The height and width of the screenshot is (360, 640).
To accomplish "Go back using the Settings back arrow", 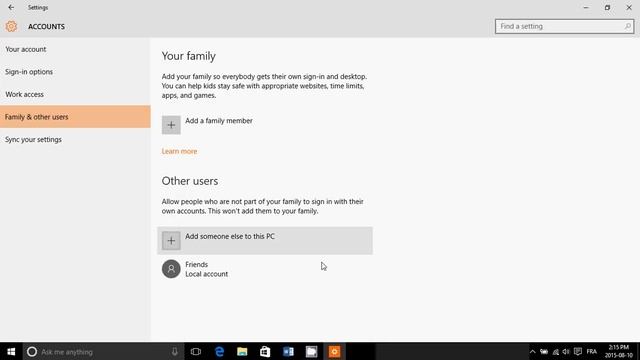I will [11, 7].
